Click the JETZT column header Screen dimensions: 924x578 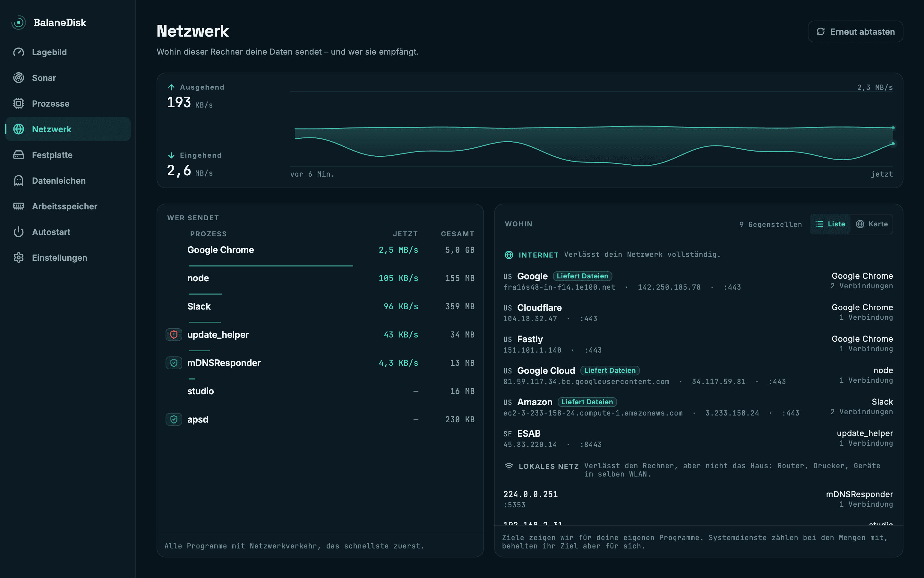405,233
